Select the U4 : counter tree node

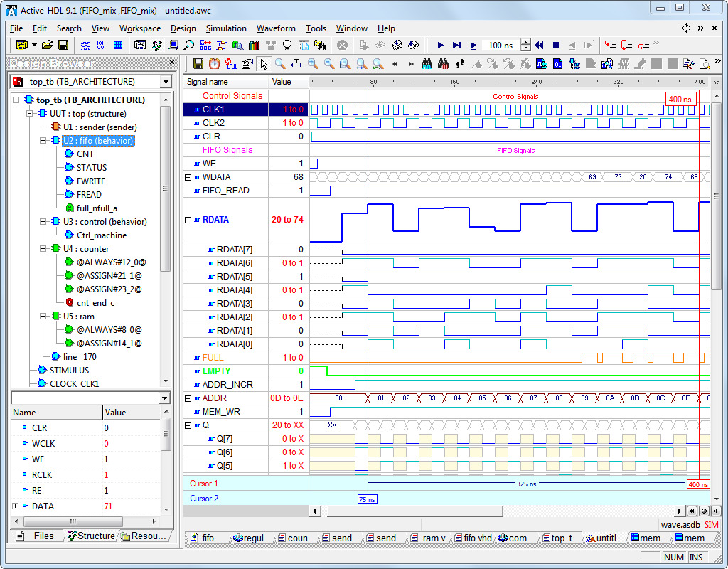click(85, 249)
